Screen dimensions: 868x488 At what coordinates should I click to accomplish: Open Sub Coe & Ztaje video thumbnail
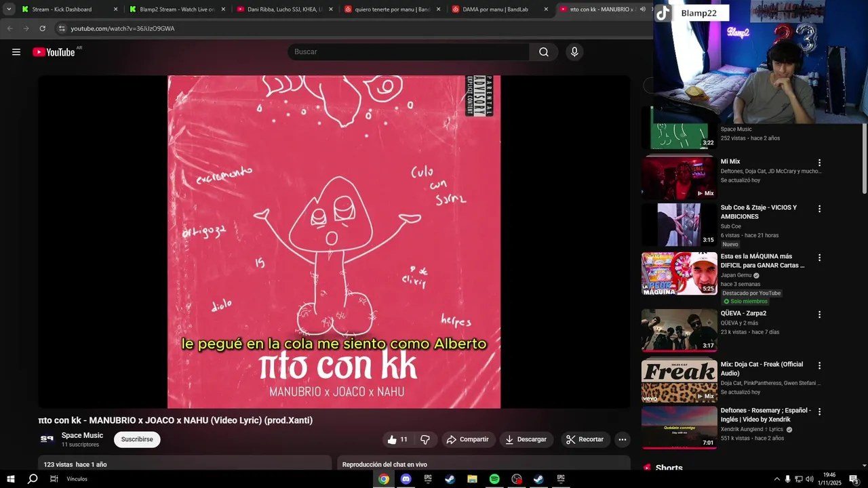pyautogui.click(x=679, y=225)
